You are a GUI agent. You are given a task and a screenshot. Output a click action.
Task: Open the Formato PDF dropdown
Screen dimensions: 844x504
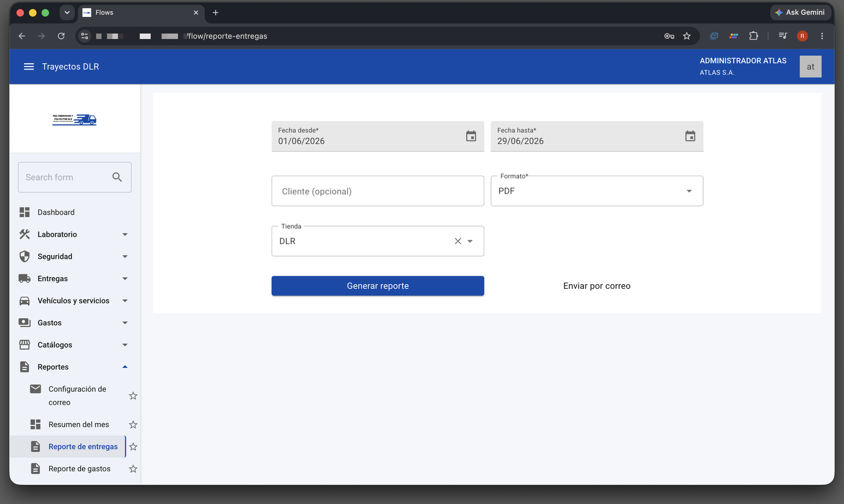pyautogui.click(x=597, y=191)
